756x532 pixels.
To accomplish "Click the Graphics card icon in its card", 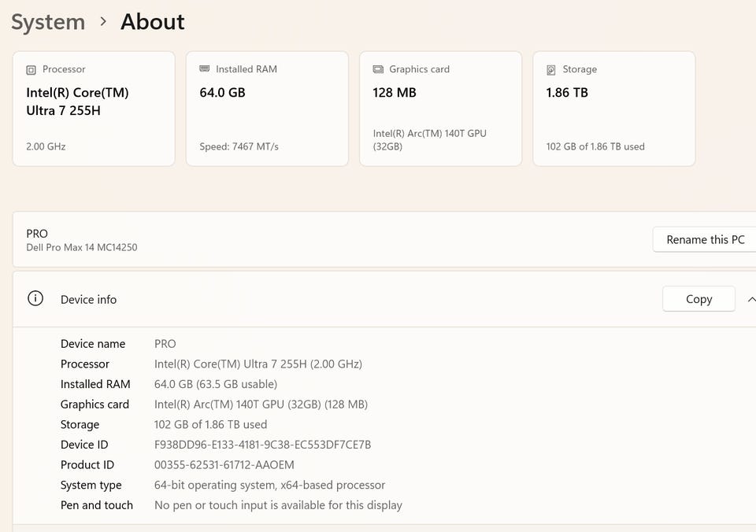I will (x=378, y=69).
